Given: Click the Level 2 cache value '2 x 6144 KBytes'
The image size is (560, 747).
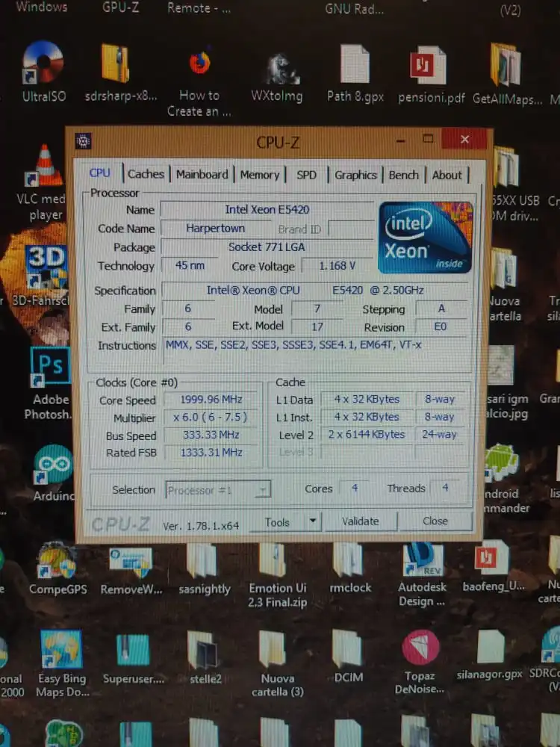Looking at the screenshot, I should click(x=367, y=434).
